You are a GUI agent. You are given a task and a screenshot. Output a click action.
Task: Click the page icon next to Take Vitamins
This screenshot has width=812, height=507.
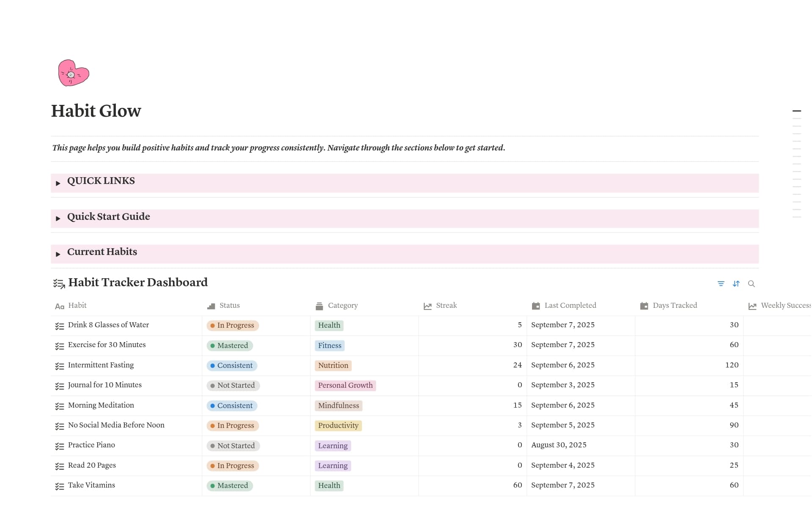click(60, 486)
